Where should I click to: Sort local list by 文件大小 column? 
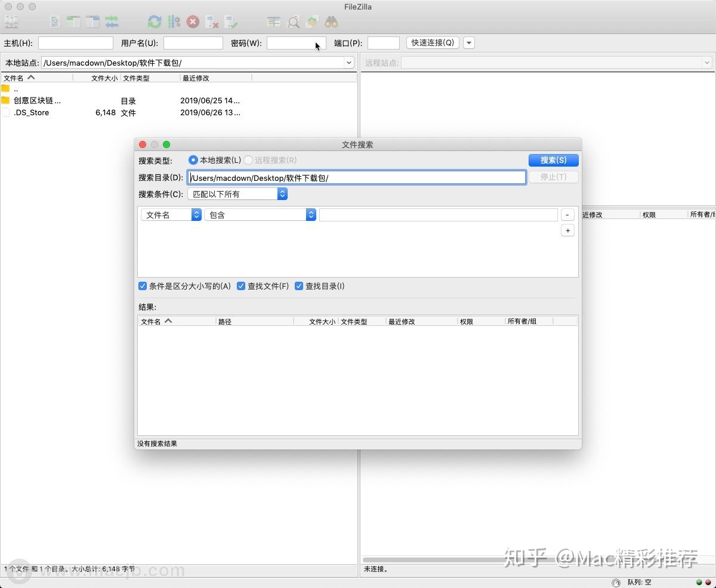click(97, 78)
